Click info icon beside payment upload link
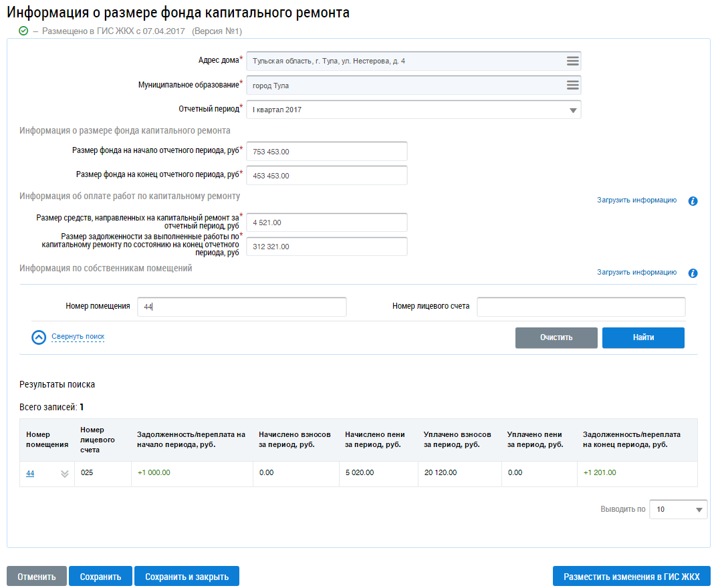 click(x=693, y=200)
